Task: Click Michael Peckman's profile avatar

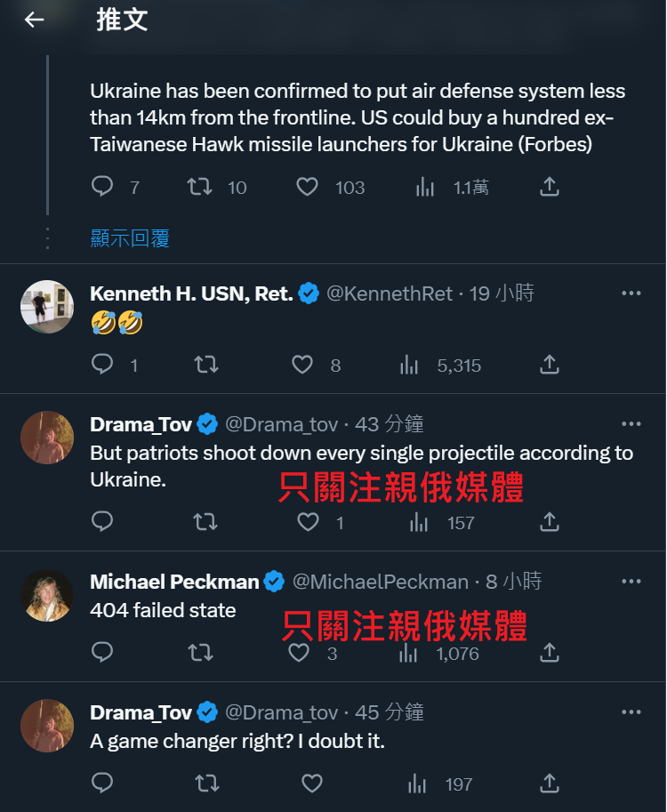Action: pyautogui.click(x=47, y=595)
